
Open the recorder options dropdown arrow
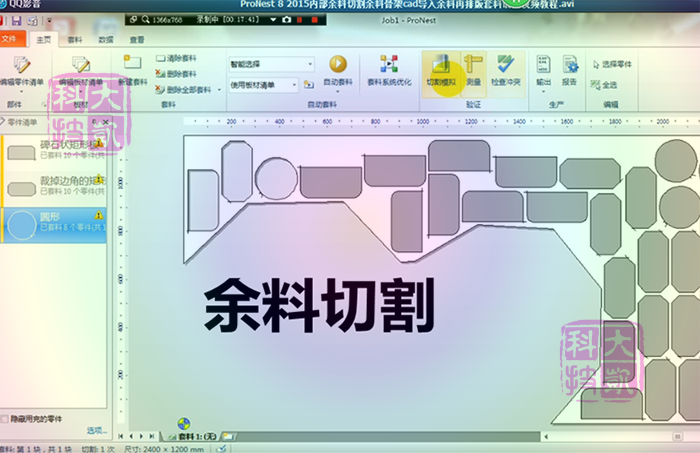click(x=273, y=20)
